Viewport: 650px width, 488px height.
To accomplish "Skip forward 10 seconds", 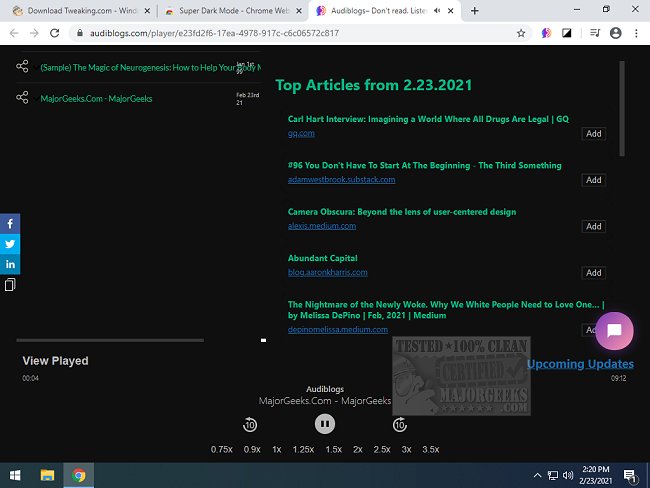I will 400,425.
